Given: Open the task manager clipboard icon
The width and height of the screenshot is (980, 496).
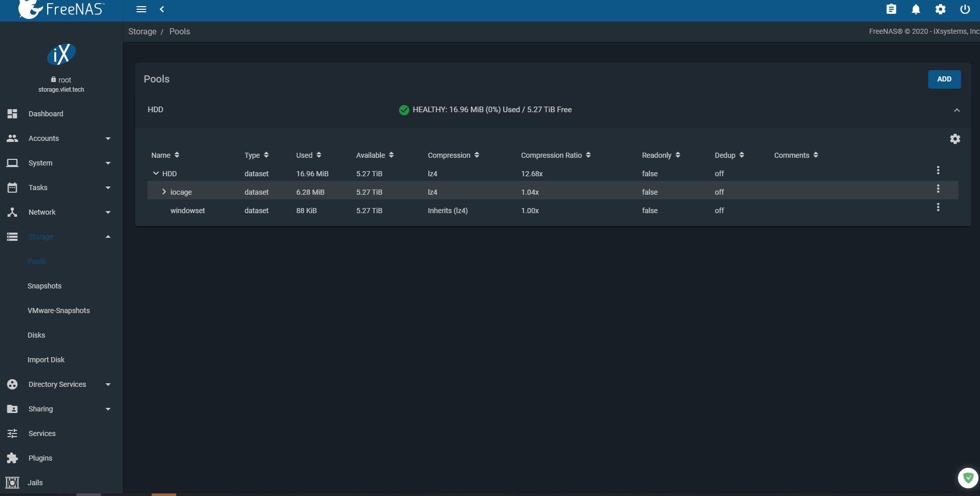Looking at the screenshot, I should click(x=891, y=9).
